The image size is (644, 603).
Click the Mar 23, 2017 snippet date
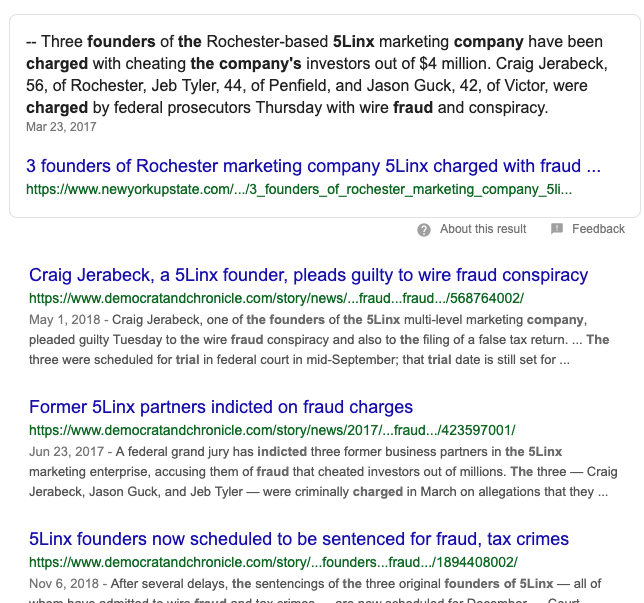61,127
